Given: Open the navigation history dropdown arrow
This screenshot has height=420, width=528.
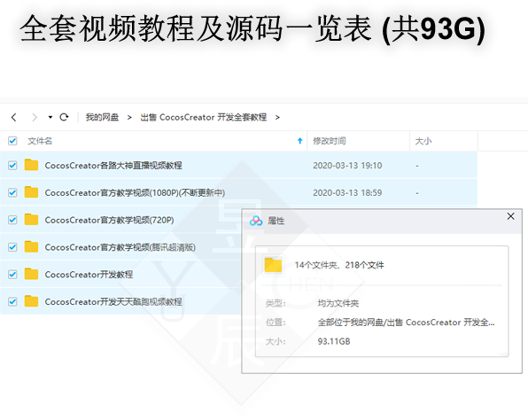Looking at the screenshot, I should tap(50, 117).
